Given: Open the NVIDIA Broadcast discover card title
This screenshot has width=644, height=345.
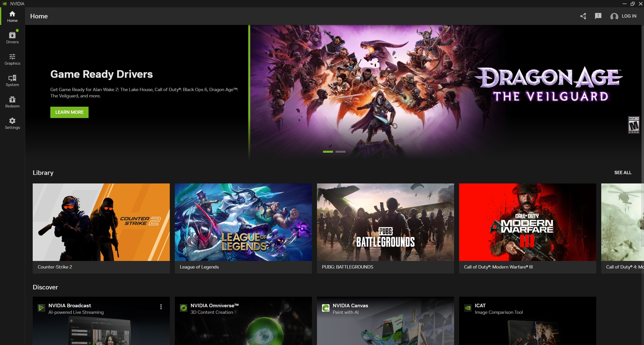Looking at the screenshot, I should [70, 305].
